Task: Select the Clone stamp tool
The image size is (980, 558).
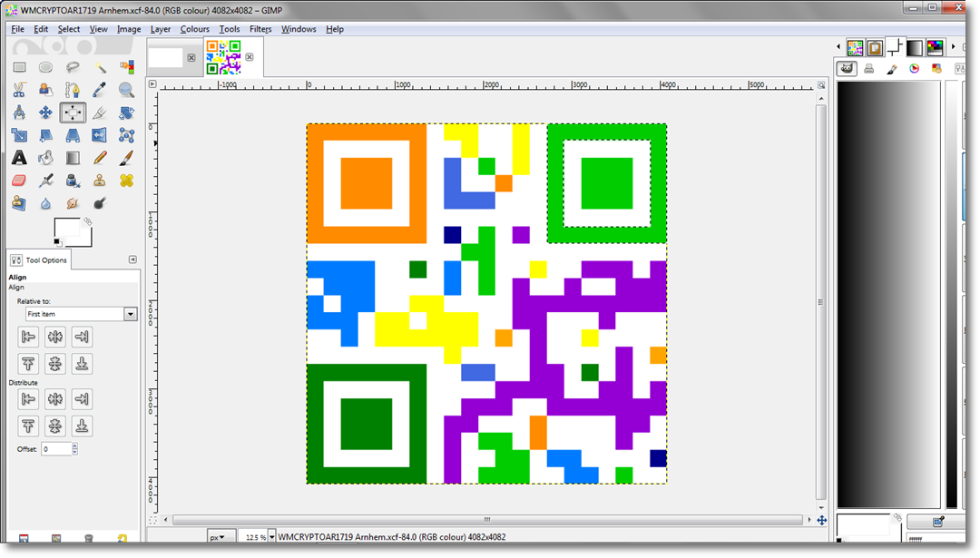Action: click(100, 181)
